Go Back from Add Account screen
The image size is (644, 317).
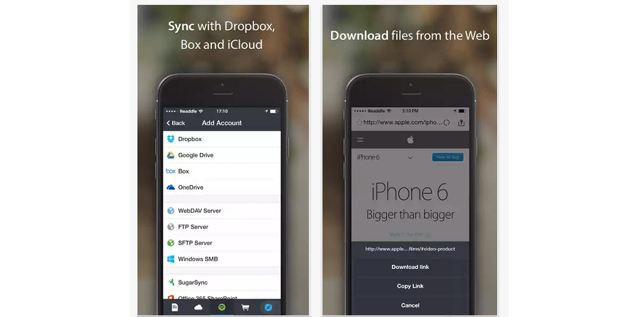pos(176,123)
